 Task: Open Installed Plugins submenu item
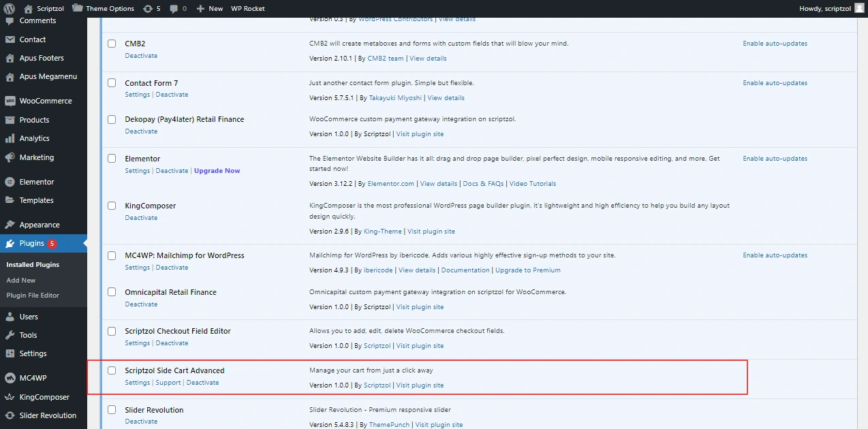click(33, 265)
